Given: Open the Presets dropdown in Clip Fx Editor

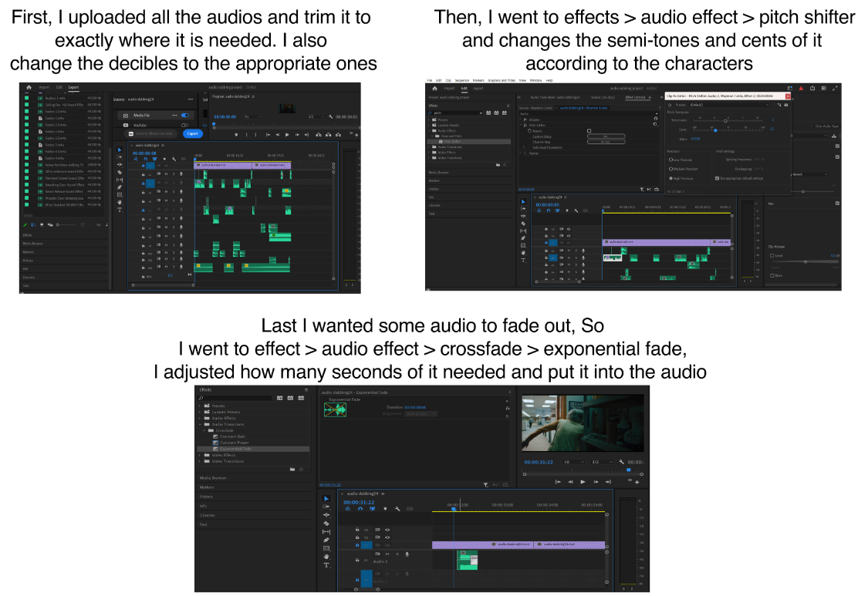Looking at the screenshot, I should click(x=730, y=105).
